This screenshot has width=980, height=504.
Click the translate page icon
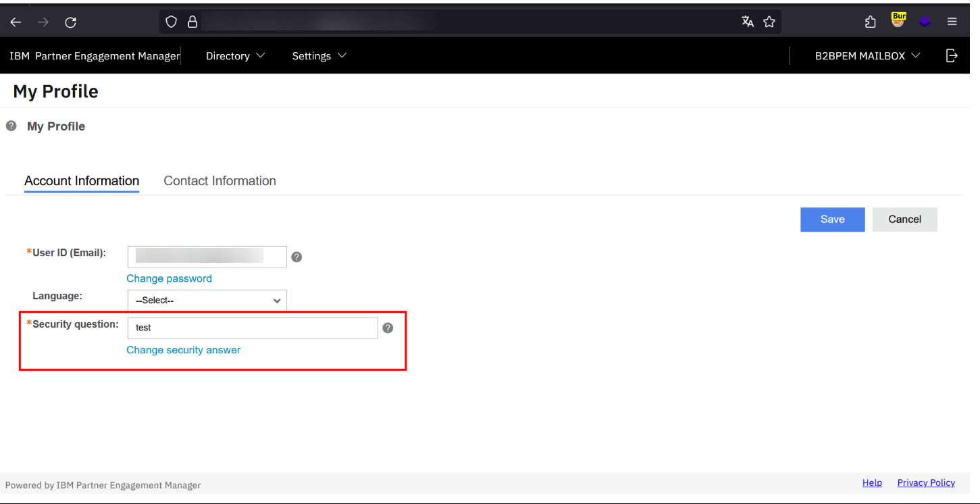747,22
